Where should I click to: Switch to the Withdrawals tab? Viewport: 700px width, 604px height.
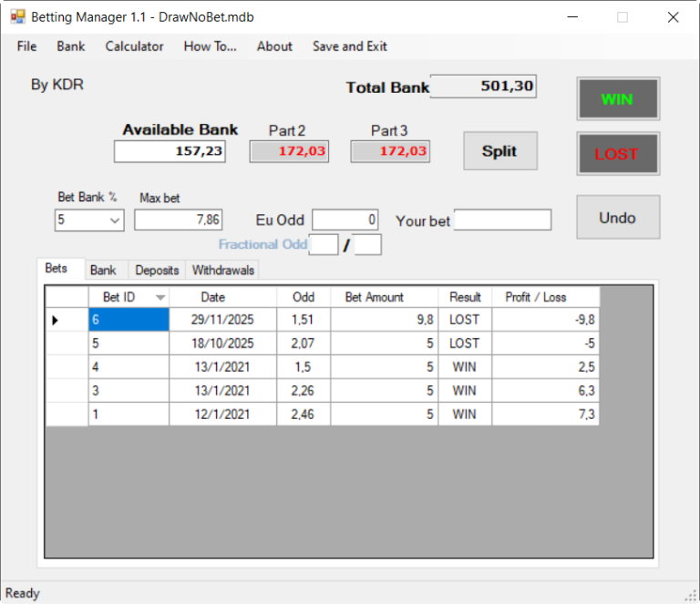tap(223, 271)
